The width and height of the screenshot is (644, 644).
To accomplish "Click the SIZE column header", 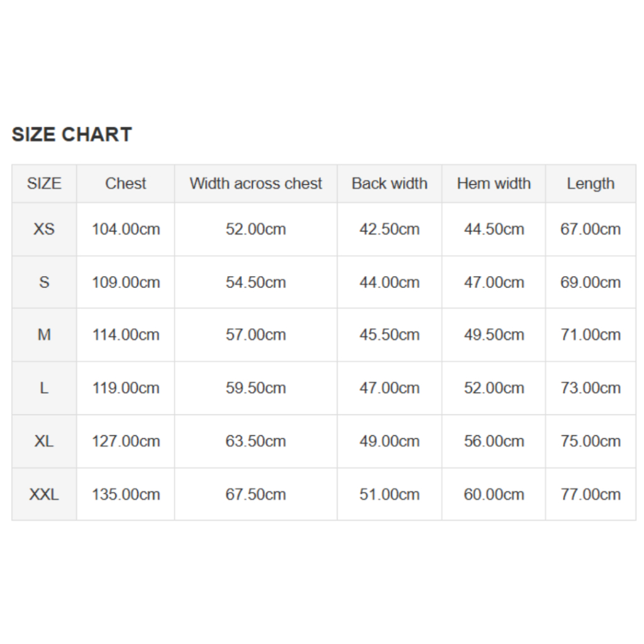I will 44,184.
